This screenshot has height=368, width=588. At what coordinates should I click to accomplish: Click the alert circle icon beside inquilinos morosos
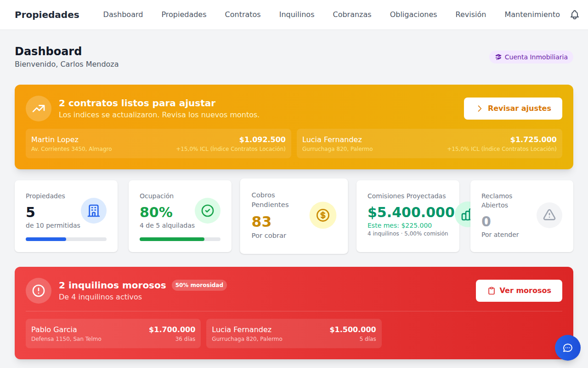39,290
